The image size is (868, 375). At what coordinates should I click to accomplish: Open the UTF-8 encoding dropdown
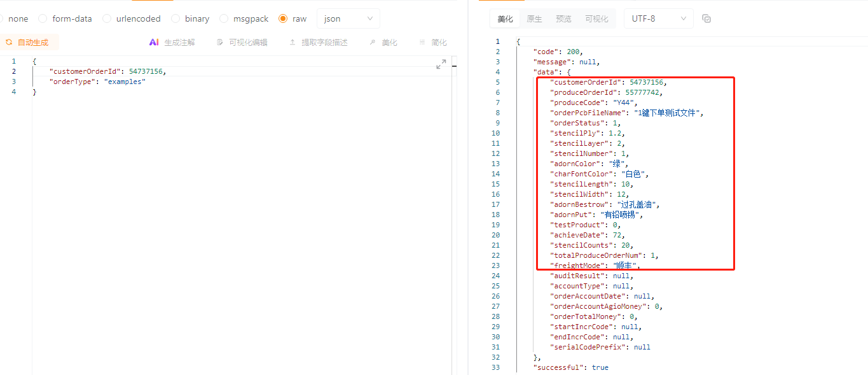click(658, 19)
